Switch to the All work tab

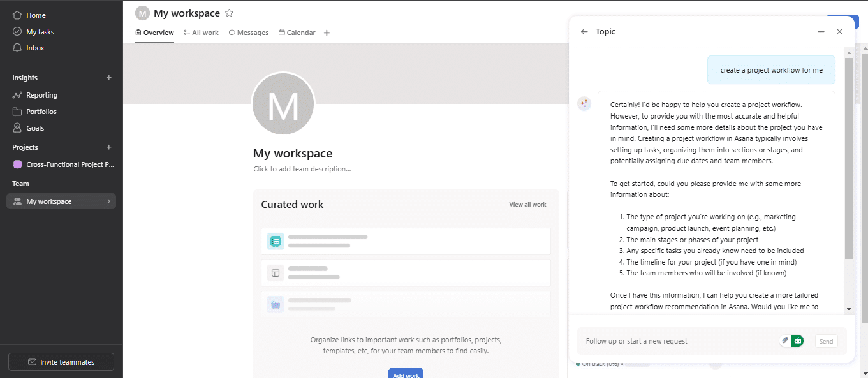[201, 33]
